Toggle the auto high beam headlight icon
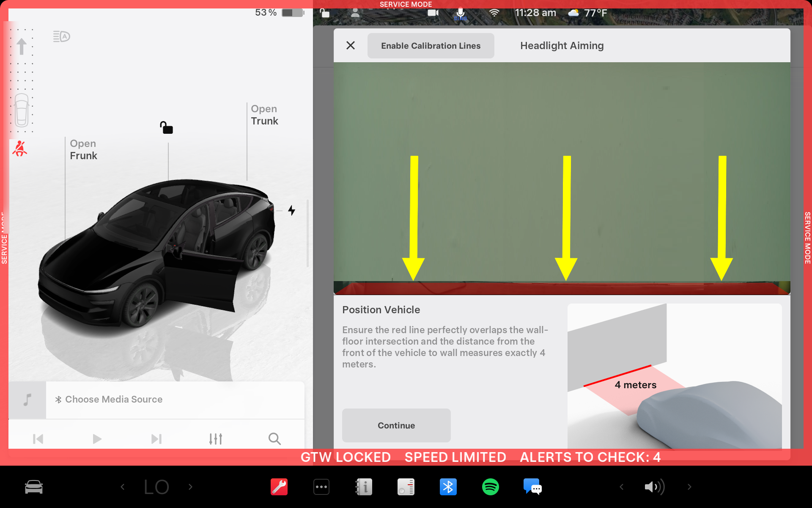The width and height of the screenshot is (812, 508). click(x=61, y=36)
